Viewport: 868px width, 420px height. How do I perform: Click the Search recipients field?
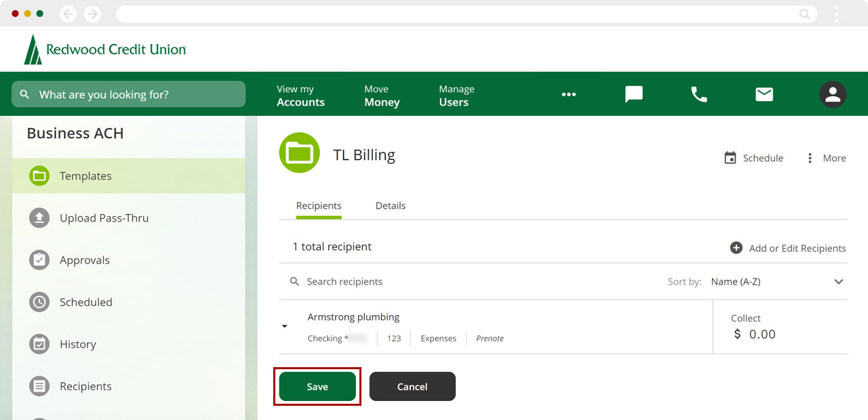pyautogui.click(x=344, y=281)
